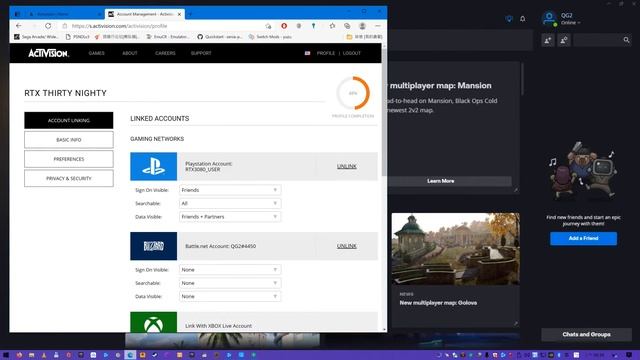
Task: Click the search magnifier in Battle.net friends
Action: (626, 40)
